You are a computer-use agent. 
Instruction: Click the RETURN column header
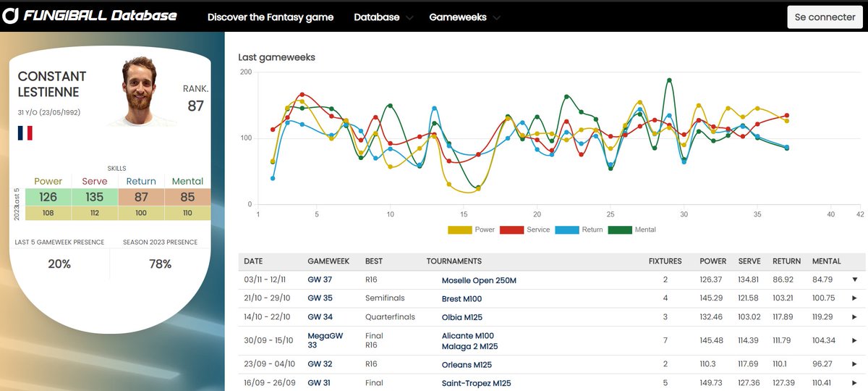click(x=786, y=261)
